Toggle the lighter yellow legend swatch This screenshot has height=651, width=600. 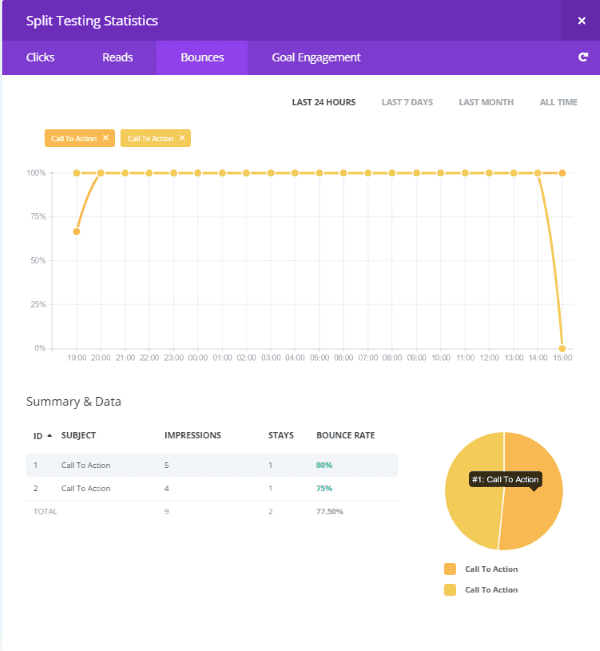click(x=449, y=589)
